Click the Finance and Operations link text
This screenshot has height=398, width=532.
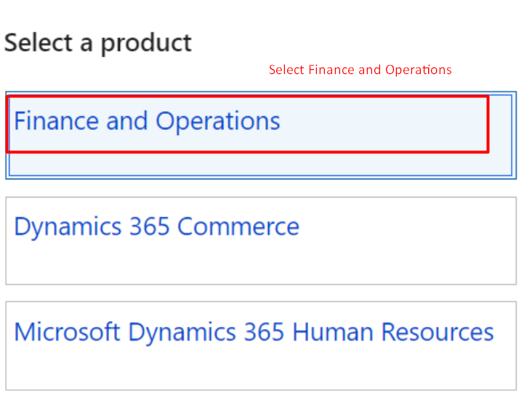pos(147,121)
